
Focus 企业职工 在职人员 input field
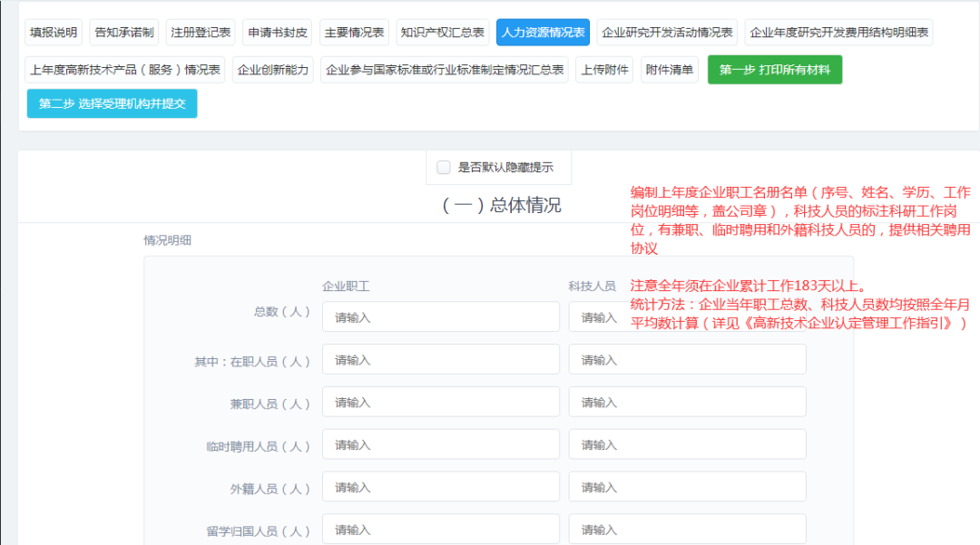(x=441, y=360)
